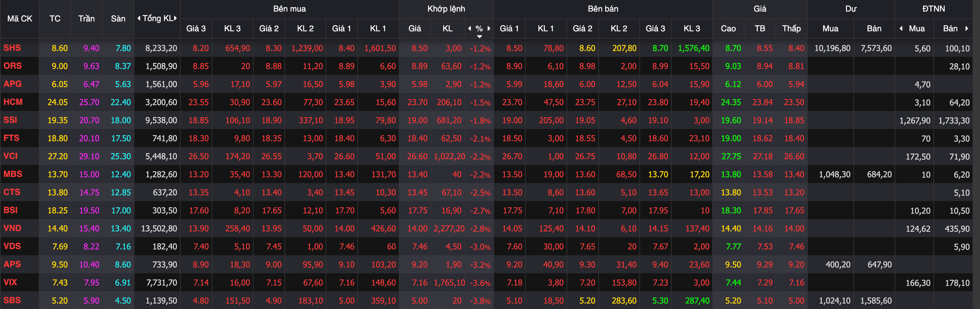
Task: Click HCM high price 24.35
Action: (731, 102)
